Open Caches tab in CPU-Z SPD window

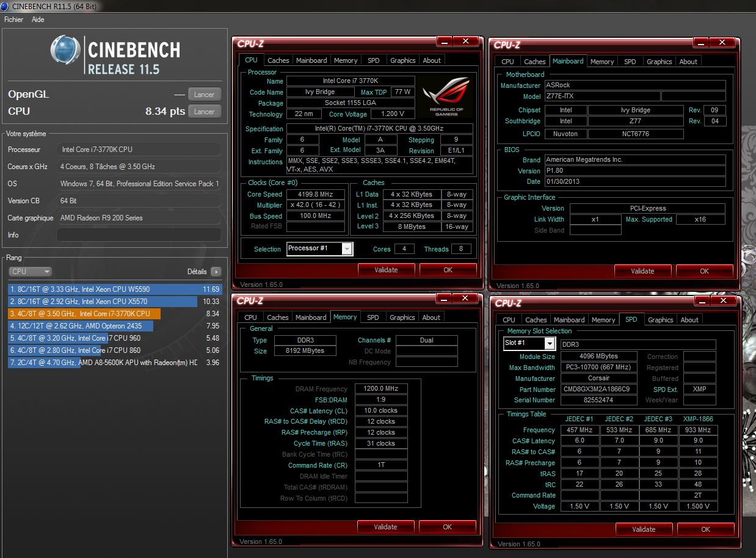coord(536,320)
